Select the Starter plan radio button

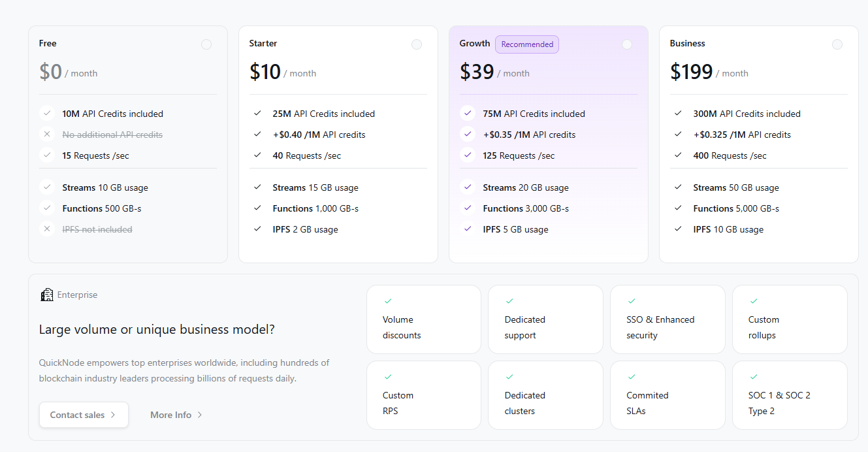pos(417,44)
